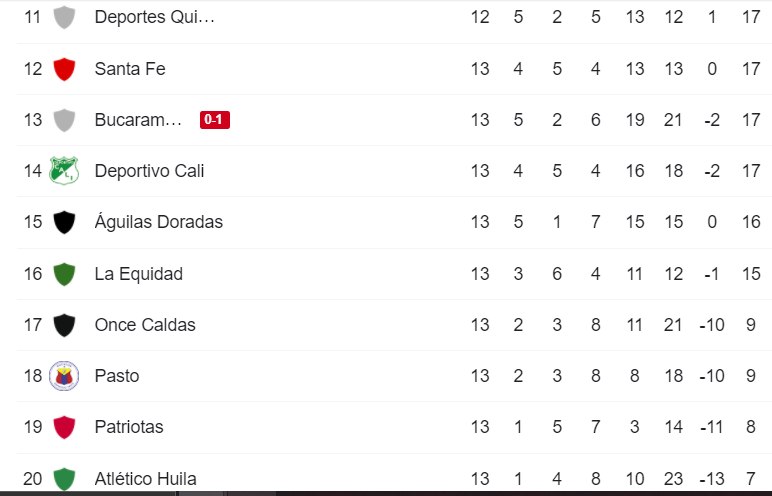Click the green Atlético Huila shield icon
This screenshot has width=772, height=496.
64,479
